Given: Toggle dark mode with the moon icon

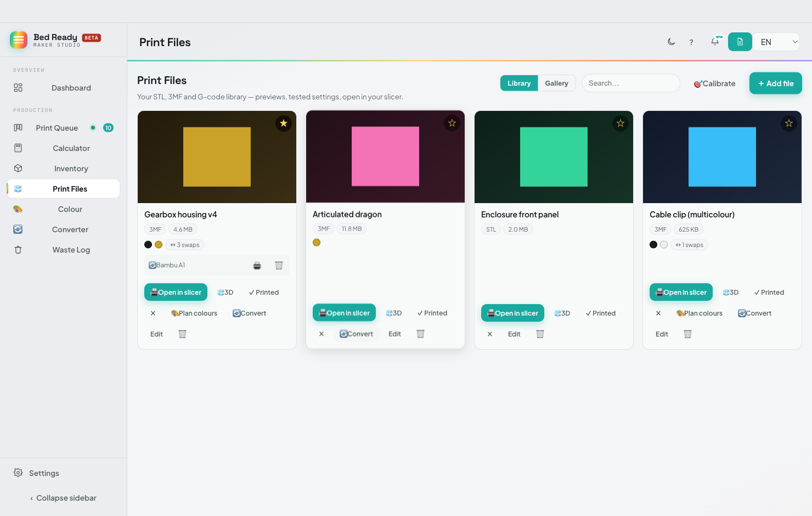Looking at the screenshot, I should (x=671, y=42).
